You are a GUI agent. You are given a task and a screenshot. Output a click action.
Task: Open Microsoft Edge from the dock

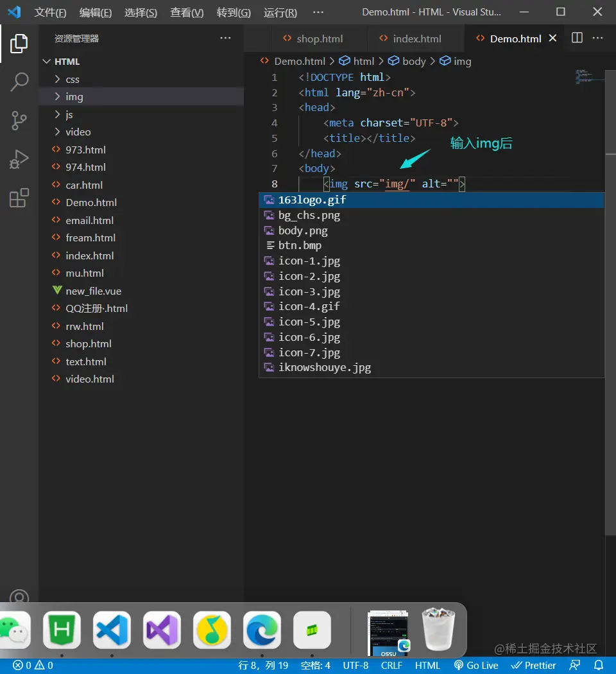click(x=262, y=630)
